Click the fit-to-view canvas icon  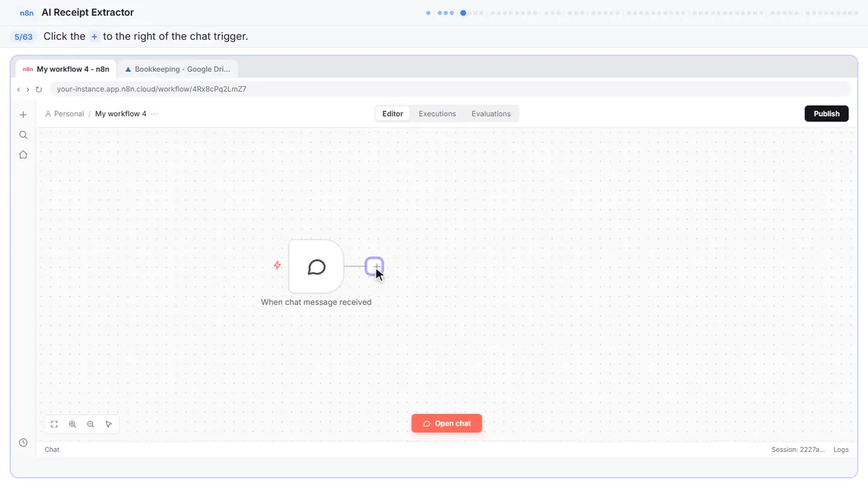click(54, 424)
